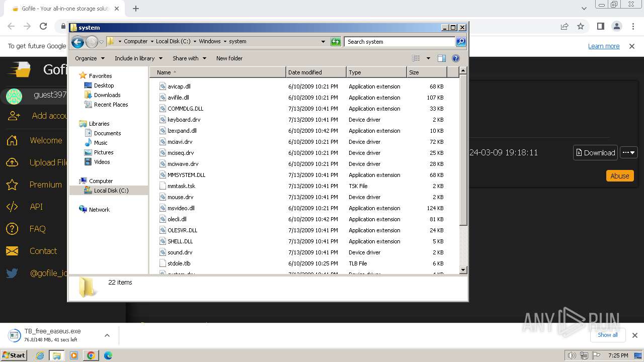
Task: Select the mmtask.tsk file
Action: pos(181,186)
